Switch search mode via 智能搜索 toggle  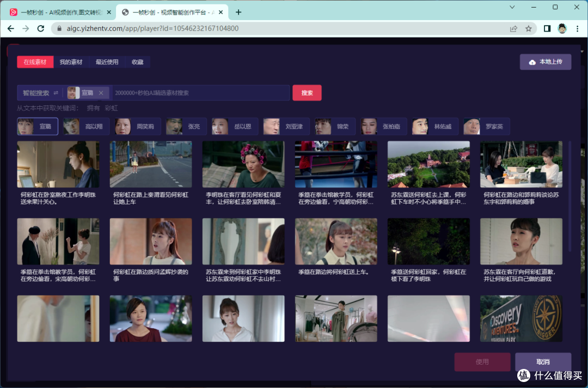click(x=40, y=93)
